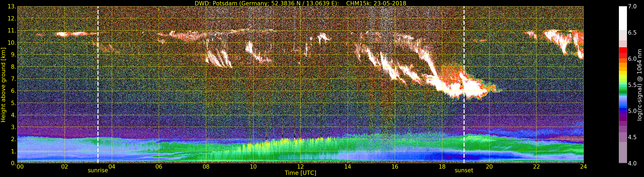Click the "8." height axis tick label
The width and height of the screenshot is (644, 177).
point(13,67)
